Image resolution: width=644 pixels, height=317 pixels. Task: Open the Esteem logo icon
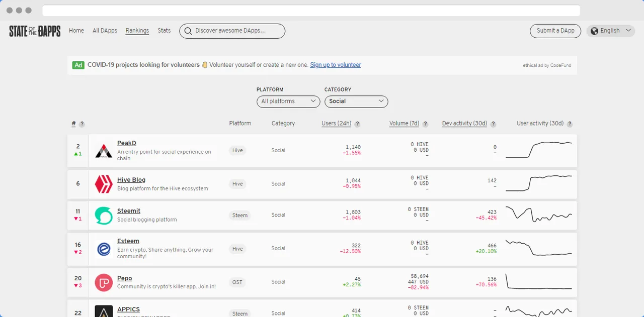coord(104,249)
